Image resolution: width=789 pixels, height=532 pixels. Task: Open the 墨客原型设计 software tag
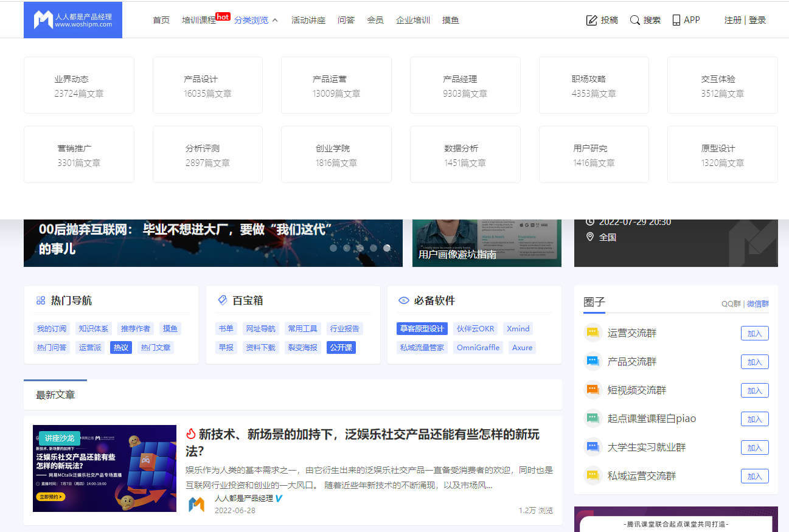point(422,328)
